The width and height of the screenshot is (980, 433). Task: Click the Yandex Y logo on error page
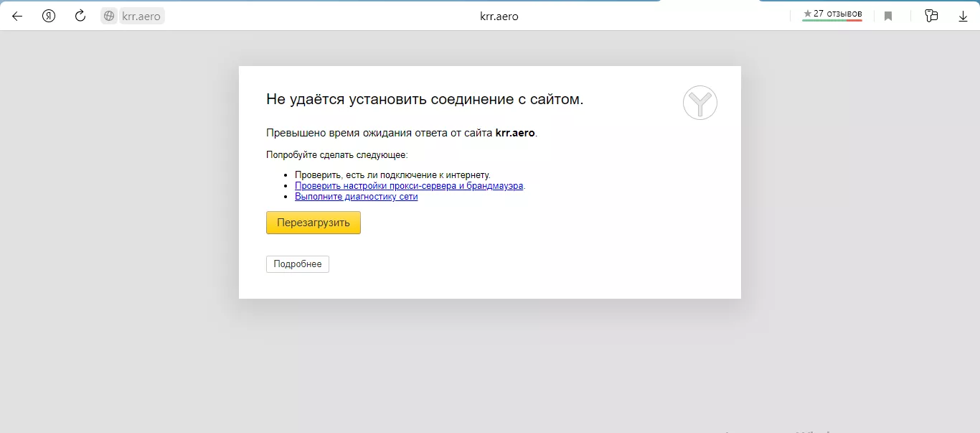click(x=699, y=103)
